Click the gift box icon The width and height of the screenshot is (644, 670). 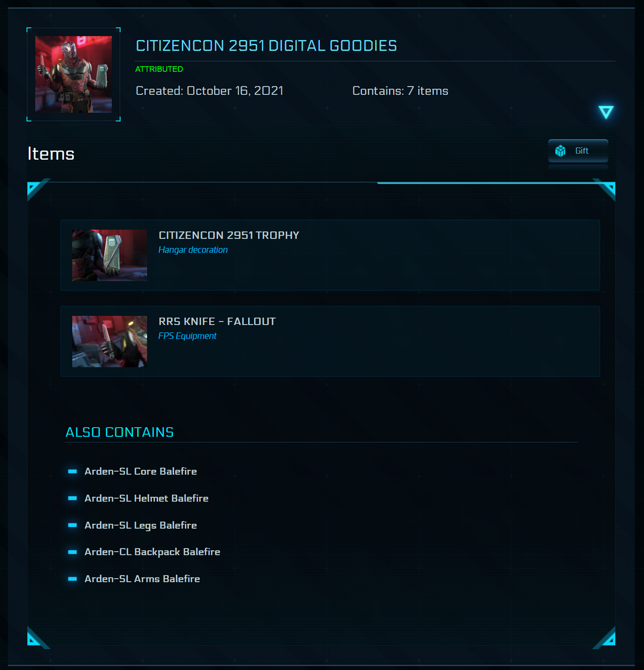point(561,151)
